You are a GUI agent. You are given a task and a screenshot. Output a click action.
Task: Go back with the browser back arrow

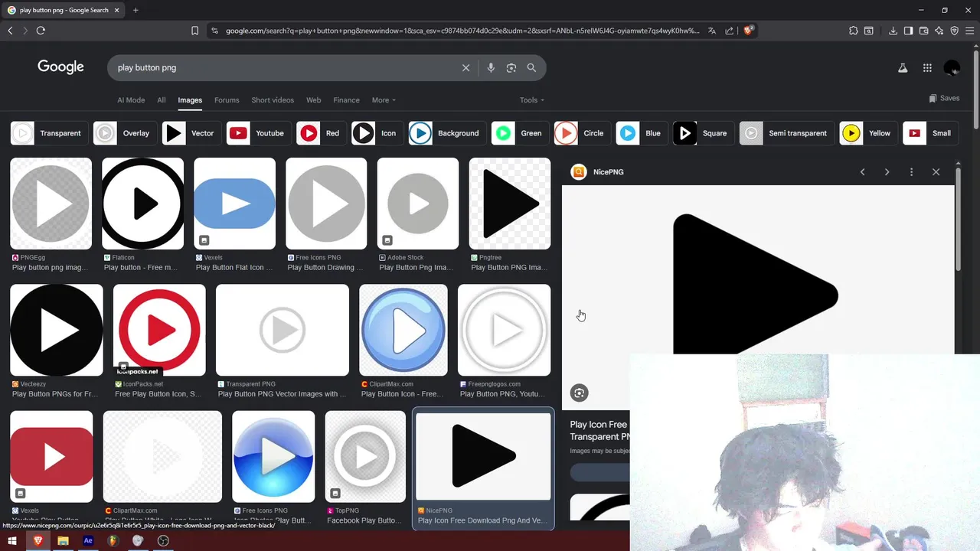10,31
